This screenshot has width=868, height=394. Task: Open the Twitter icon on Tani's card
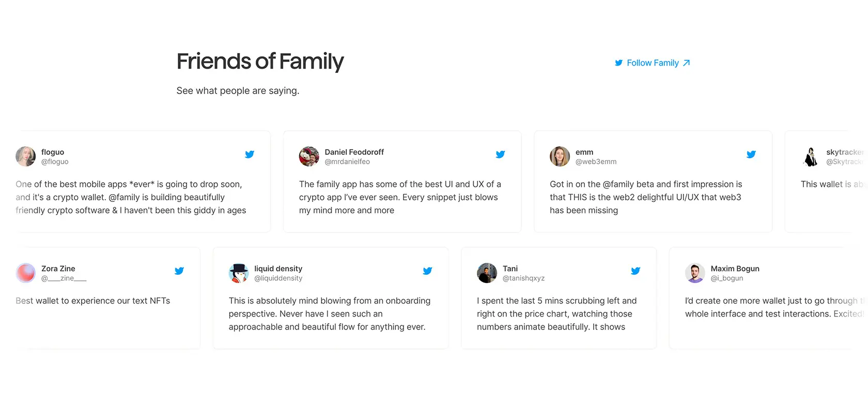tap(636, 271)
